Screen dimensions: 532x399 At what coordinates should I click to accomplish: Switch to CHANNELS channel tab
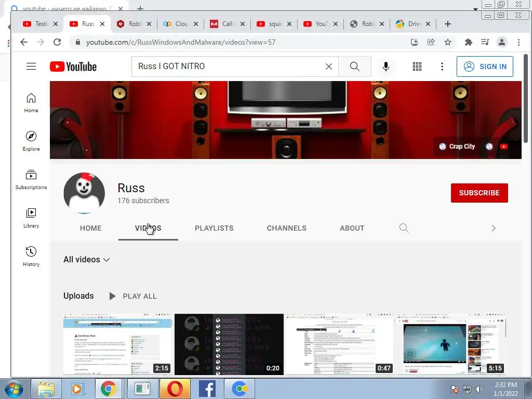click(287, 228)
